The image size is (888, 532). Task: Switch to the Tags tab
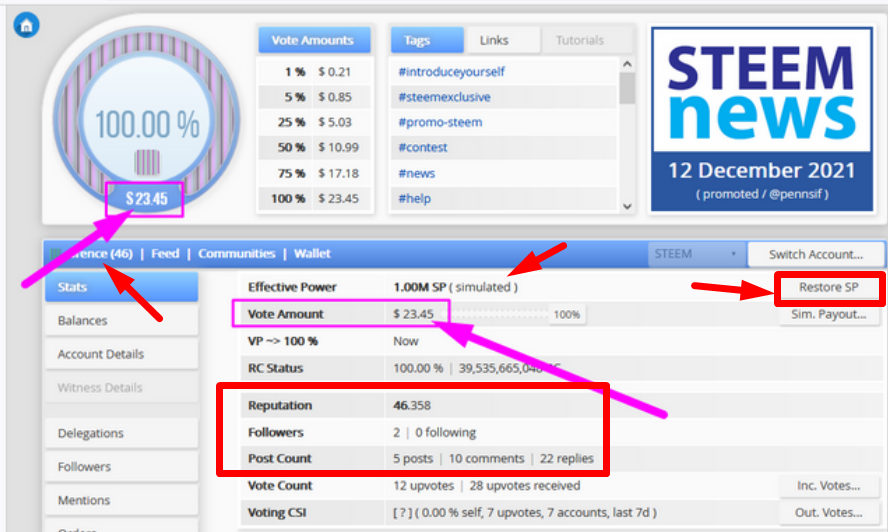click(426, 40)
